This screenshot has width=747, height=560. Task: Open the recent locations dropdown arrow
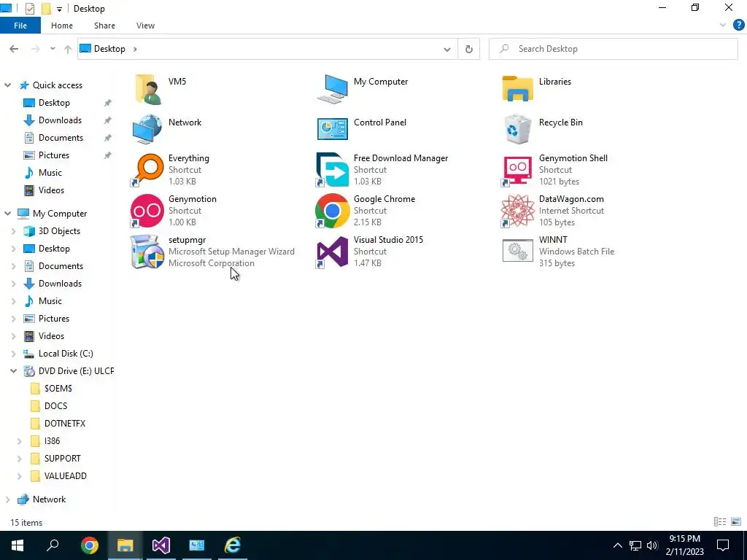[x=53, y=49]
